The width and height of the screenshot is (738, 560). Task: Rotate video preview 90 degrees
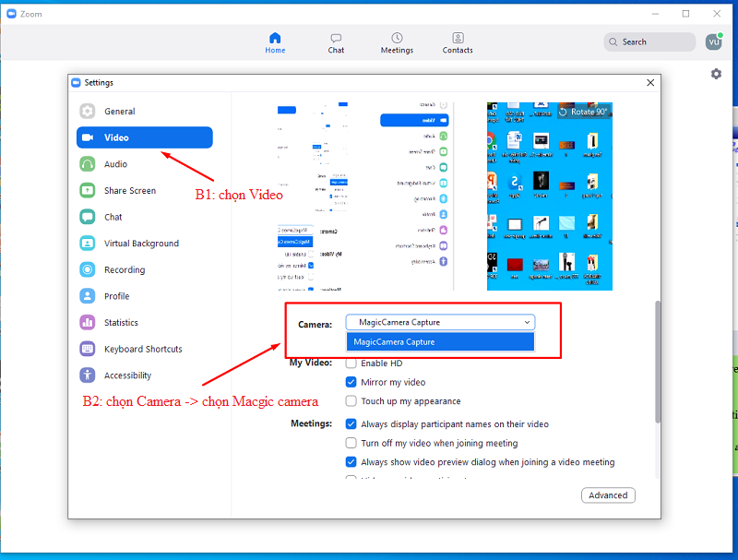[584, 112]
